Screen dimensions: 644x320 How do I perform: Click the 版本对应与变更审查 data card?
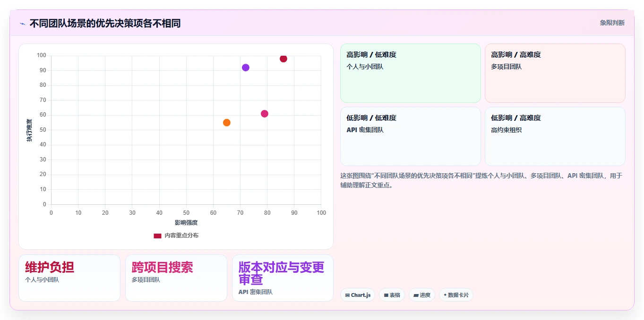(x=283, y=278)
